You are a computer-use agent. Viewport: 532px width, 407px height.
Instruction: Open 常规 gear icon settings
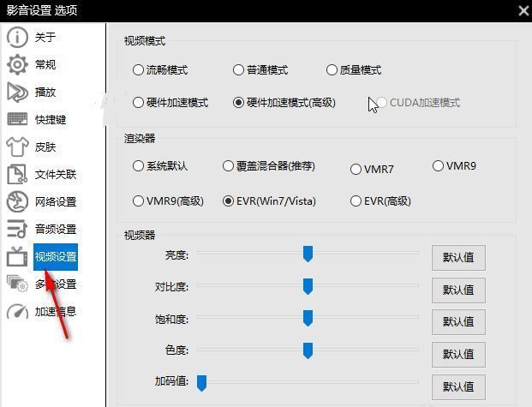pyautogui.click(x=17, y=65)
